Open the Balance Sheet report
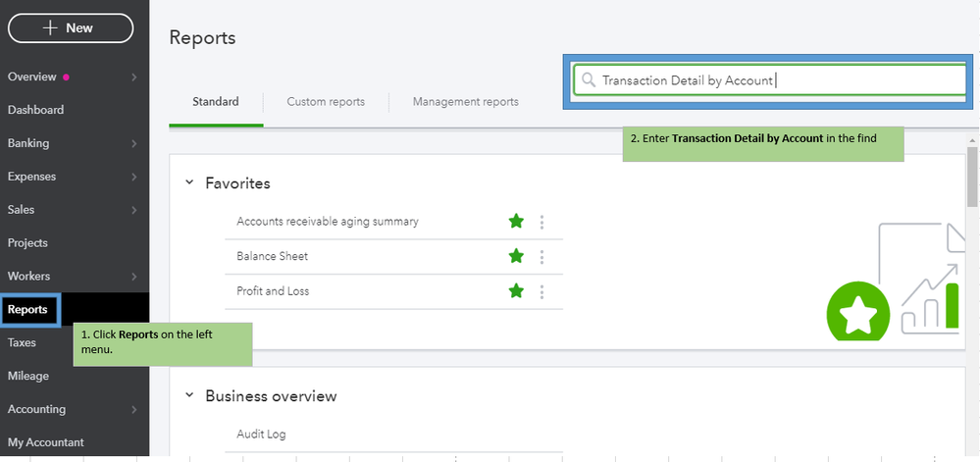980x462 pixels. (272, 257)
